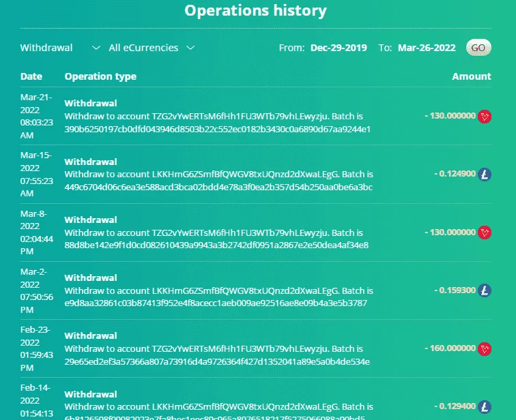Click the Tron icon on Mar-21-2022 row
The width and height of the screenshot is (516, 420).
485,117
